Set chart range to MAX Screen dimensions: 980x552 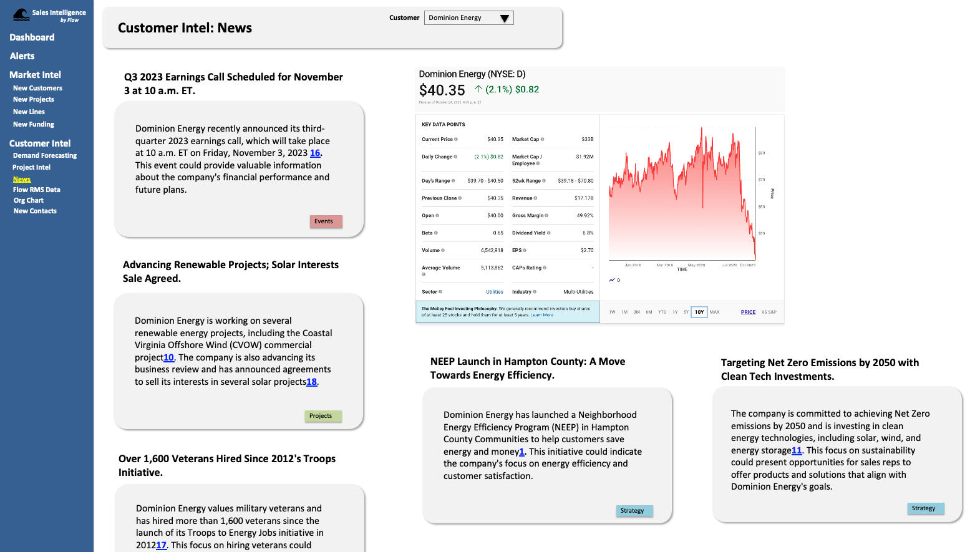pos(714,312)
